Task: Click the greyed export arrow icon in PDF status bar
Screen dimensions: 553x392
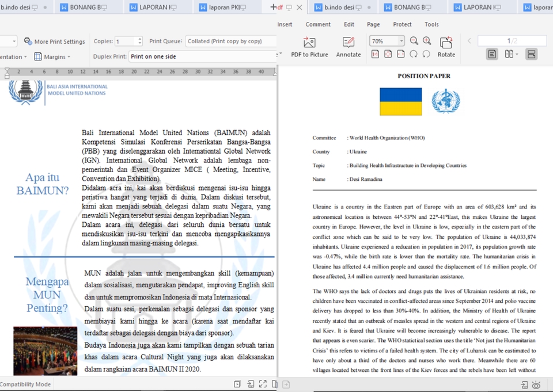Action: click(286, 385)
